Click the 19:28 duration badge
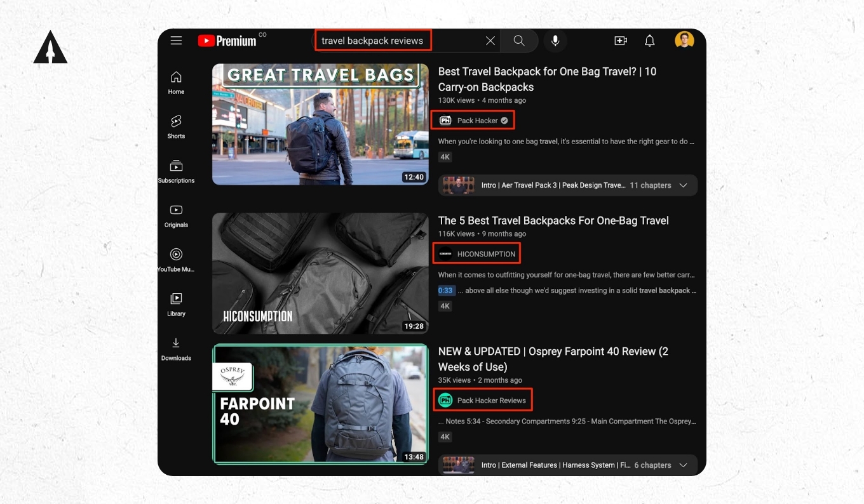Viewport: 864px width, 504px height. click(x=414, y=326)
